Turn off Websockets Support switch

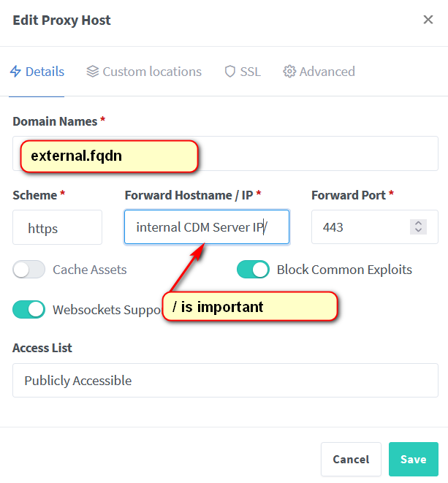(x=29, y=309)
